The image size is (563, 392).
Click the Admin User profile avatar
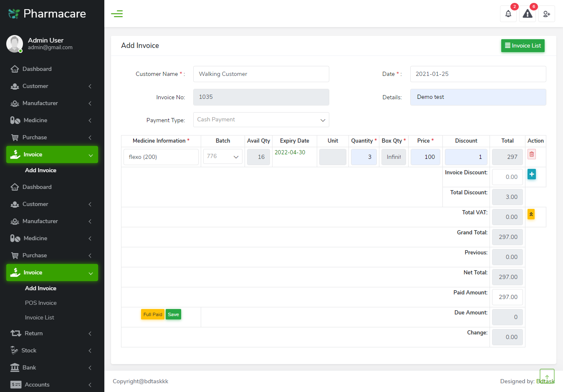tap(15, 43)
